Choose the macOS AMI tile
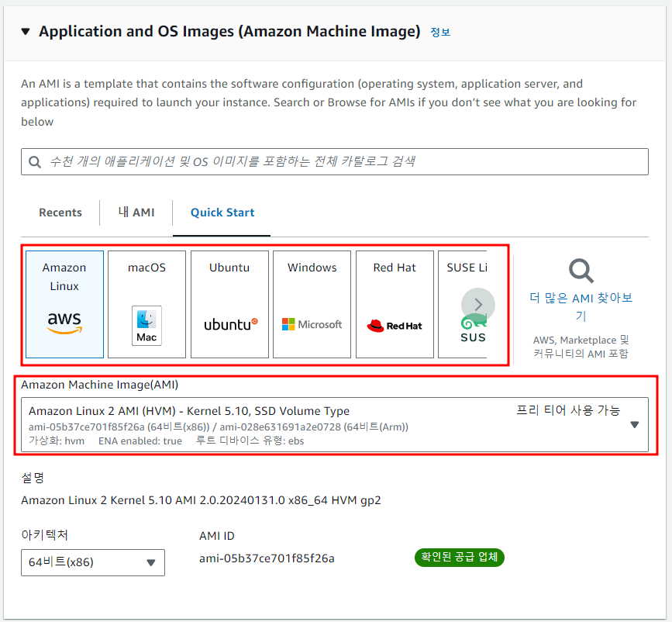Screen dimensions: 672x622 coord(146,304)
